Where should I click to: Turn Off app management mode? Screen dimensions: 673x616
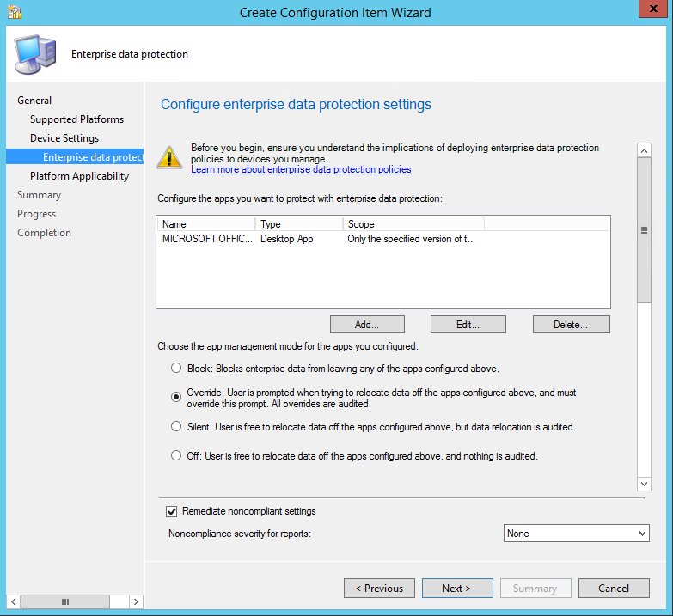(x=176, y=456)
